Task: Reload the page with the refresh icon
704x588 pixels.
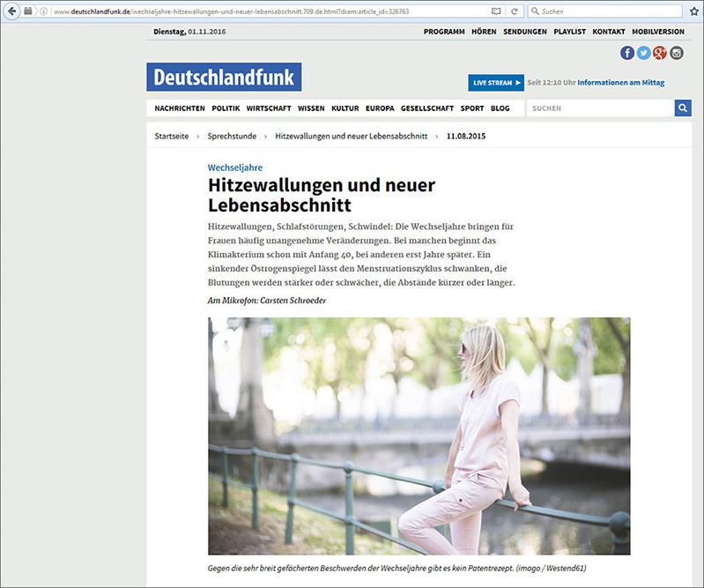Action: pos(515,11)
